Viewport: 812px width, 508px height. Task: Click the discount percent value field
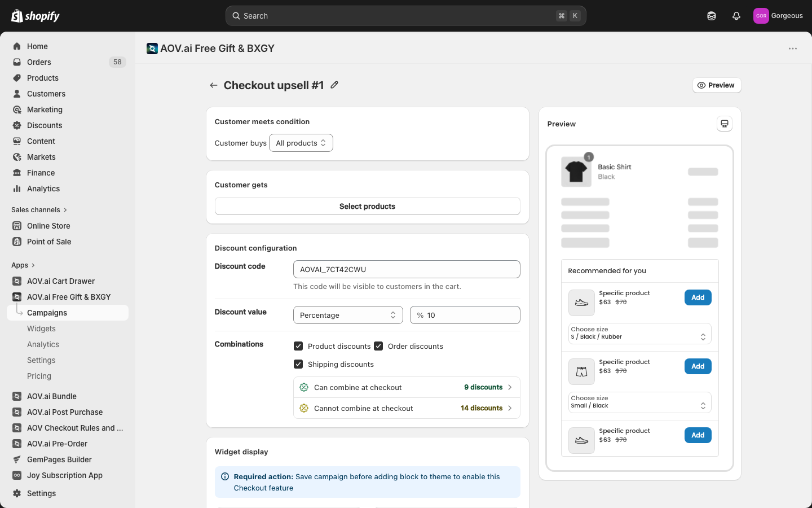(x=465, y=315)
